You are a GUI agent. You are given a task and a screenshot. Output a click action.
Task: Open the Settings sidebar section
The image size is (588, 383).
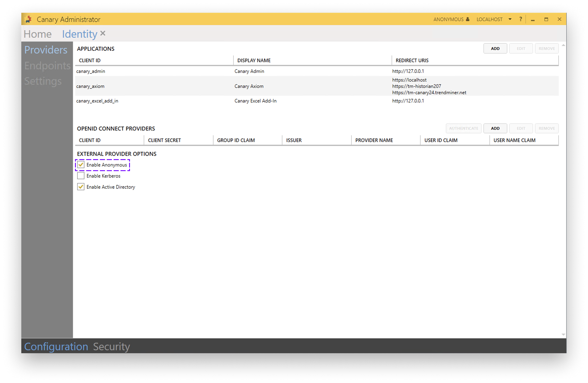click(x=43, y=81)
